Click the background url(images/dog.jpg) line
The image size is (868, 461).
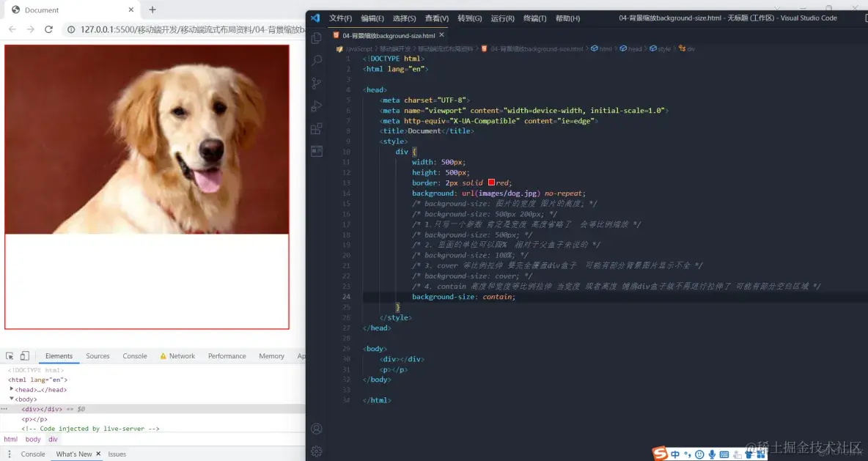499,193
